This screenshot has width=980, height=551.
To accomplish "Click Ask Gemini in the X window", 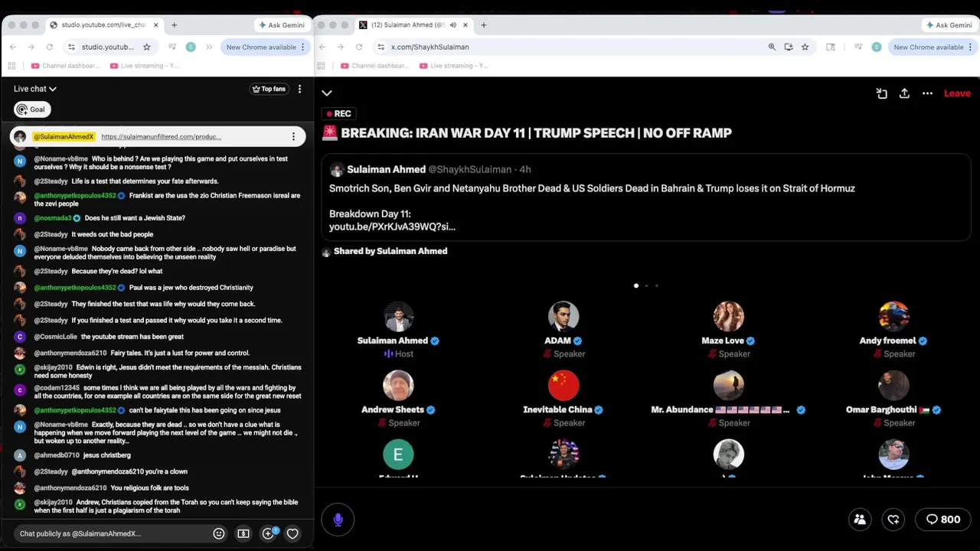I will [x=949, y=25].
